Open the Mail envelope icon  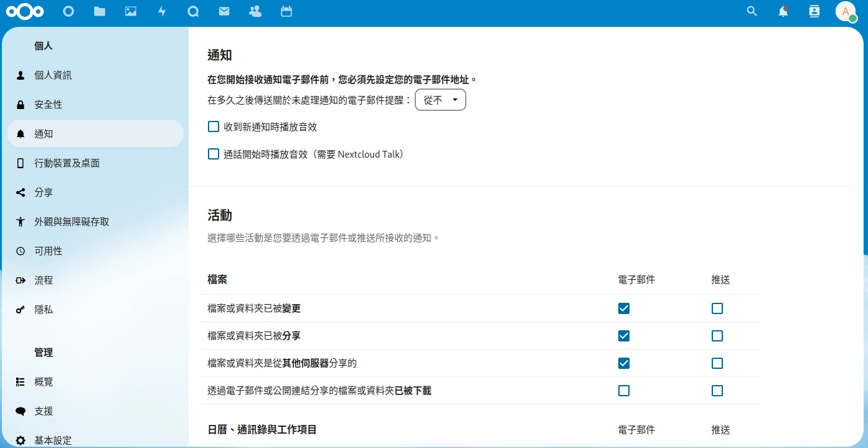coord(224,11)
